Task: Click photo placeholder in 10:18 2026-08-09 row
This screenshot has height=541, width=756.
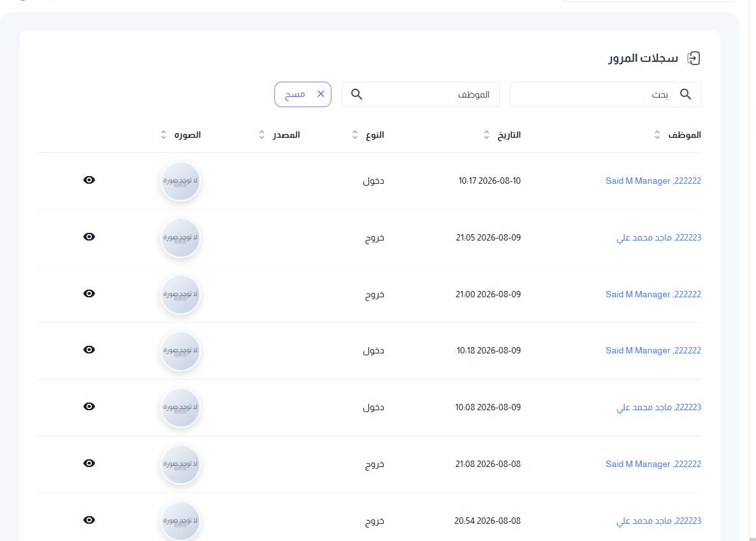Action: click(x=180, y=351)
